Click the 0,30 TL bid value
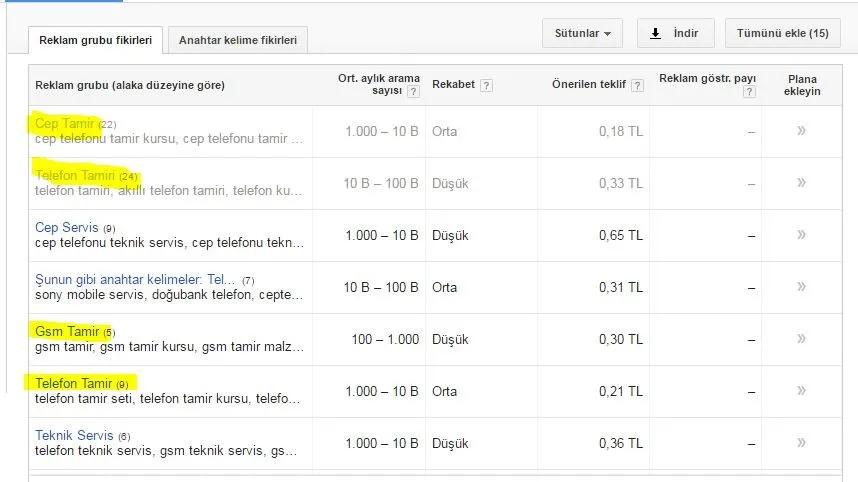Screen dimensions: 858x482 point(621,339)
